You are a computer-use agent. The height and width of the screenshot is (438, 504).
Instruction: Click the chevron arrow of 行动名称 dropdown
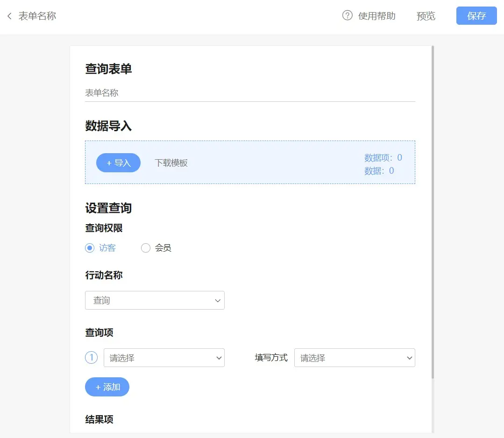pyautogui.click(x=217, y=301)
